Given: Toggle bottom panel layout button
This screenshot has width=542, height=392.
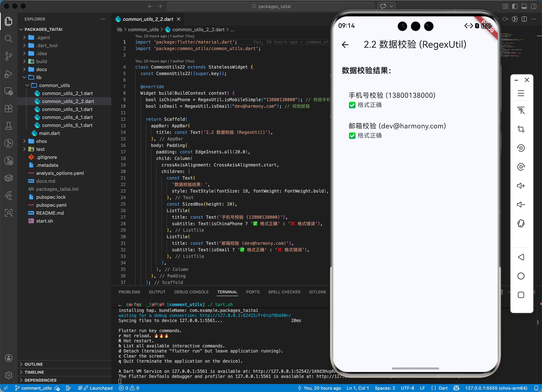Looking at the screenshot, I should click(524, 7).
